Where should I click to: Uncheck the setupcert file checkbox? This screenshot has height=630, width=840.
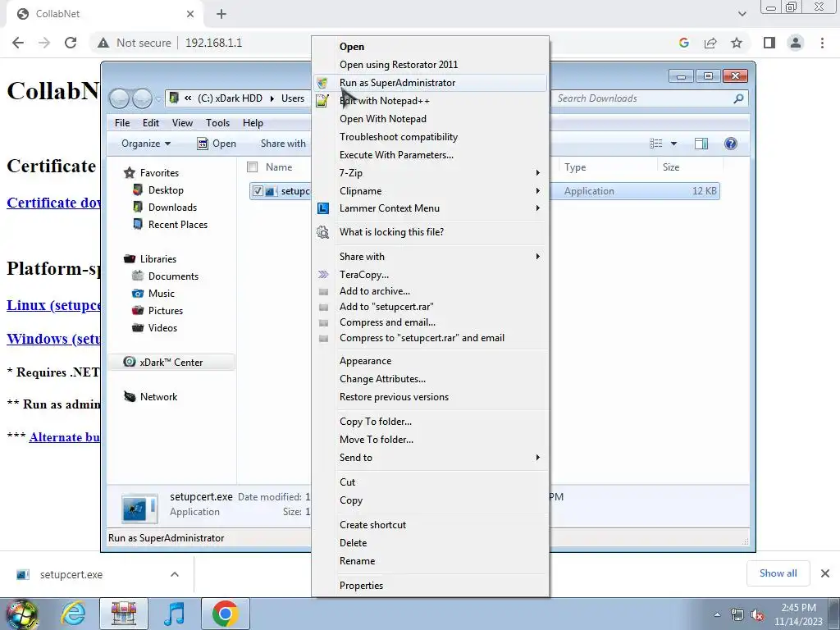[258, 190]
